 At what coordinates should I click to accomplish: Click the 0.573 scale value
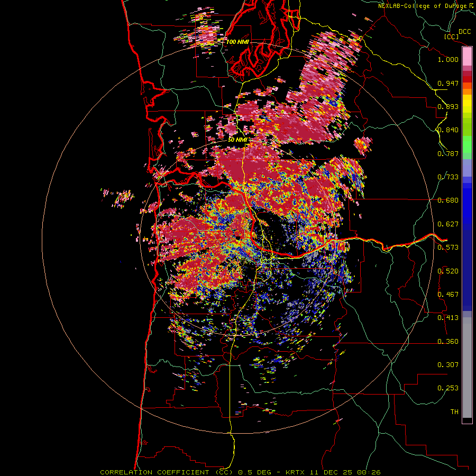tap(448, 248)
